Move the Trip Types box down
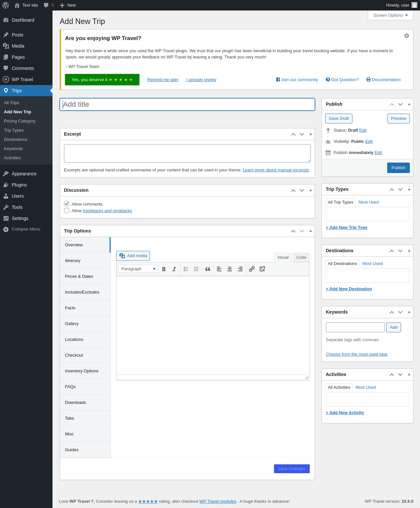 click(x=400, y=189)
